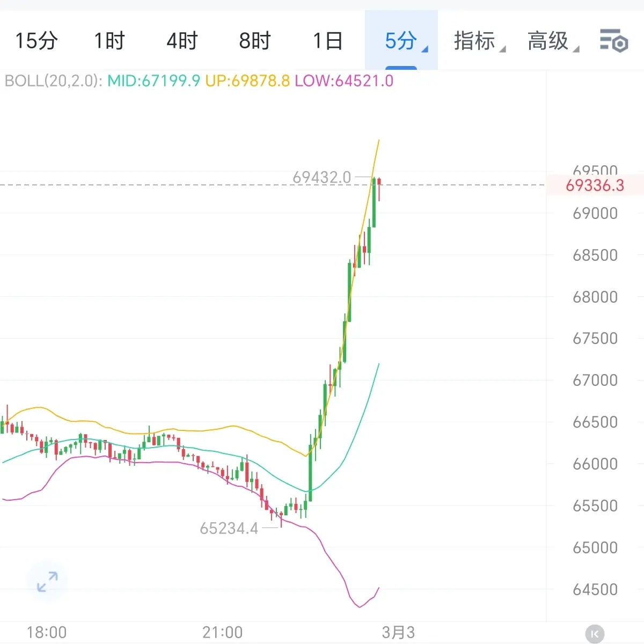Open the 高级 advanced options dropdown
Viewport: 644px width, 644px height.
coord(552,41)
